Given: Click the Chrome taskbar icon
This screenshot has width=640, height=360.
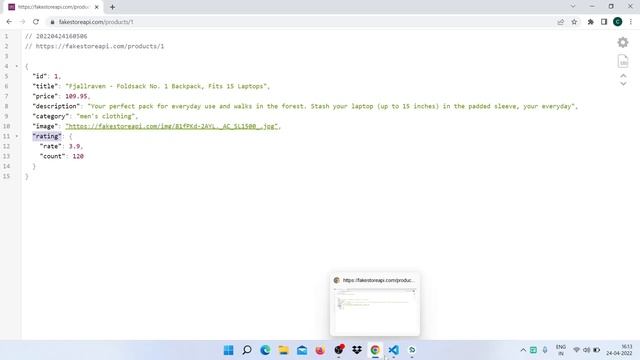Looking at the screenshot, I should tap(375, 350).
